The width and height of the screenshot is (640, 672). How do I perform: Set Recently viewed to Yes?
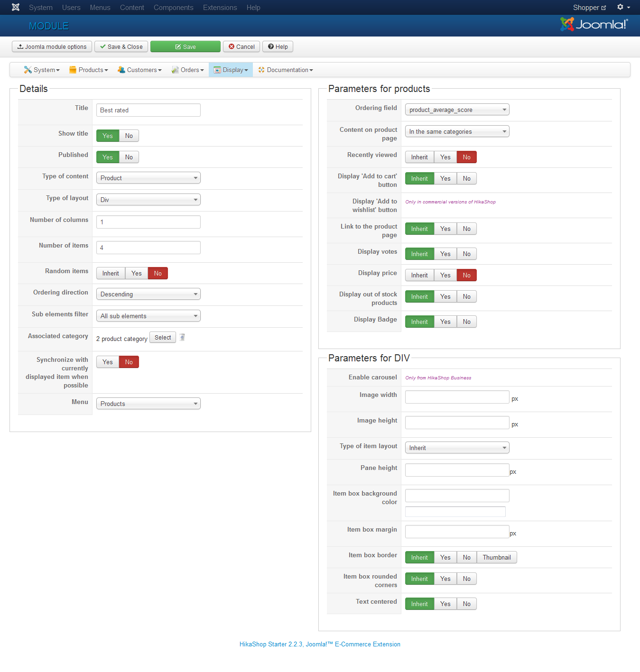[x=445, y=157]
